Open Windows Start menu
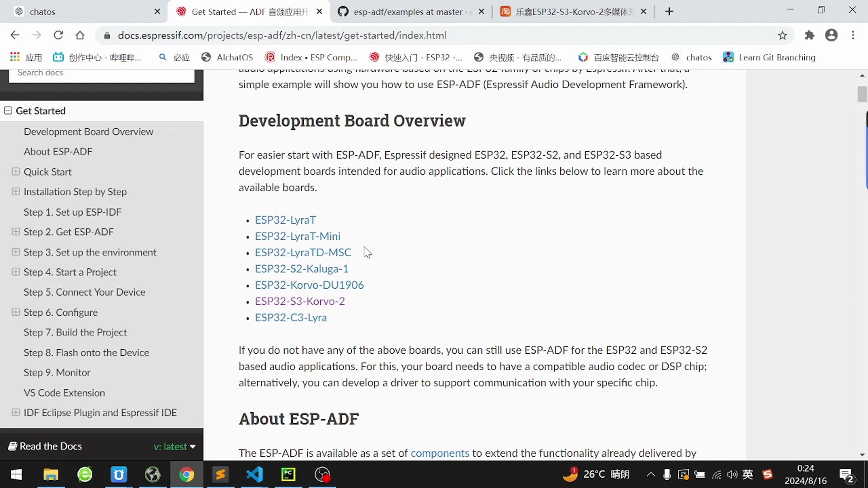 [x=16, y=474]
